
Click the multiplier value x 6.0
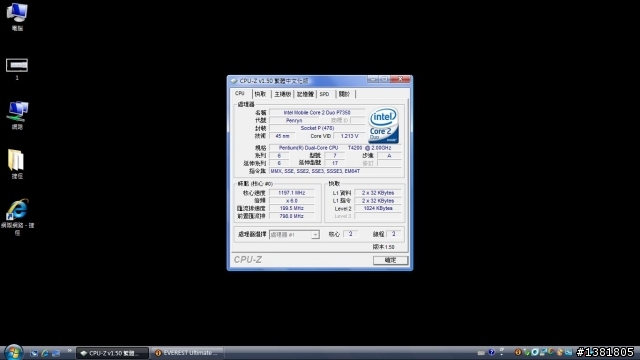pyautogui.click(x=291, y=200)
